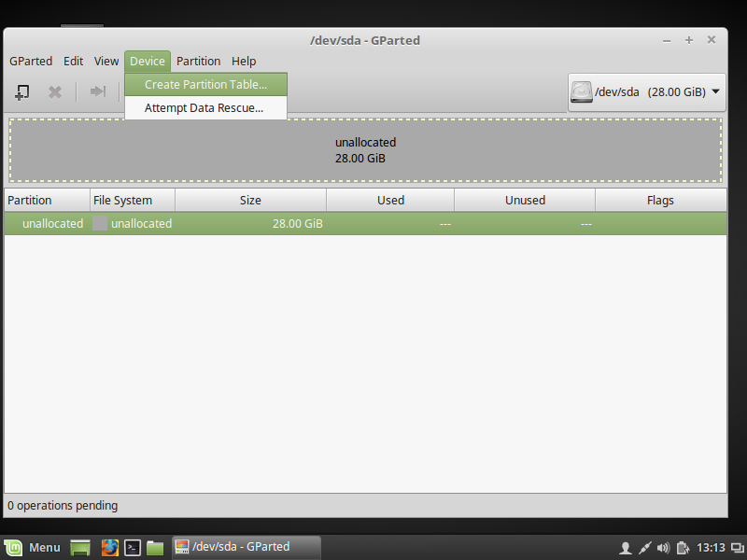Select the unallocated 28.00 GiB disk graphic

pos(365,150)
